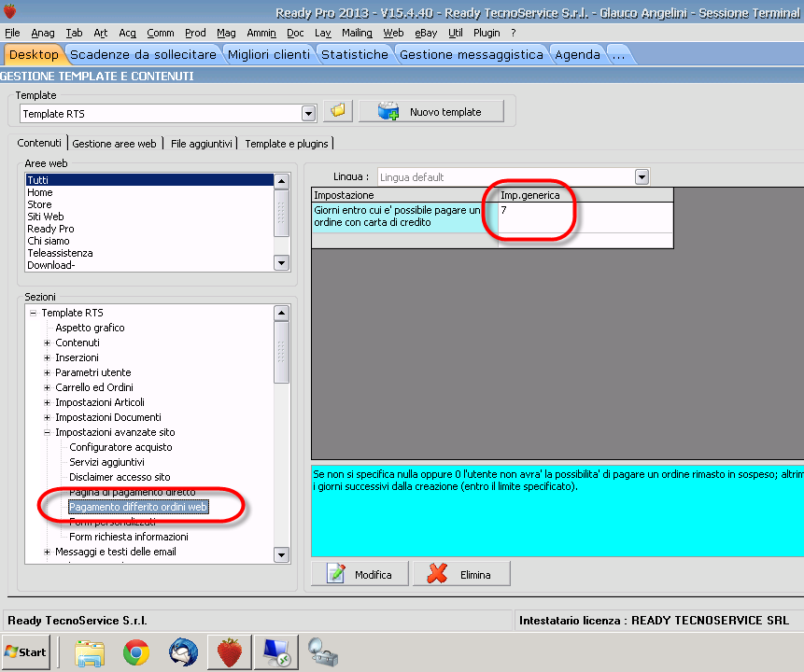Open Windows Explorer from taskbar

click(91, 652)
